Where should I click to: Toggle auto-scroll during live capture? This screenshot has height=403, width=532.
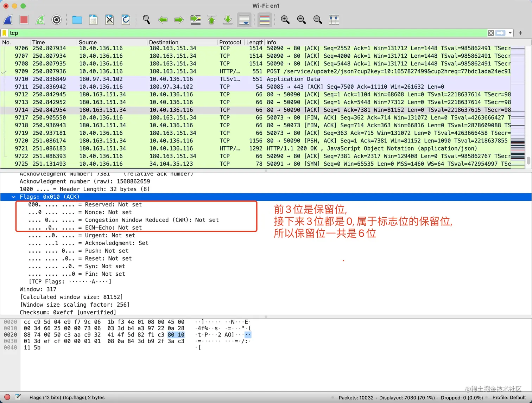pos(244,20)
